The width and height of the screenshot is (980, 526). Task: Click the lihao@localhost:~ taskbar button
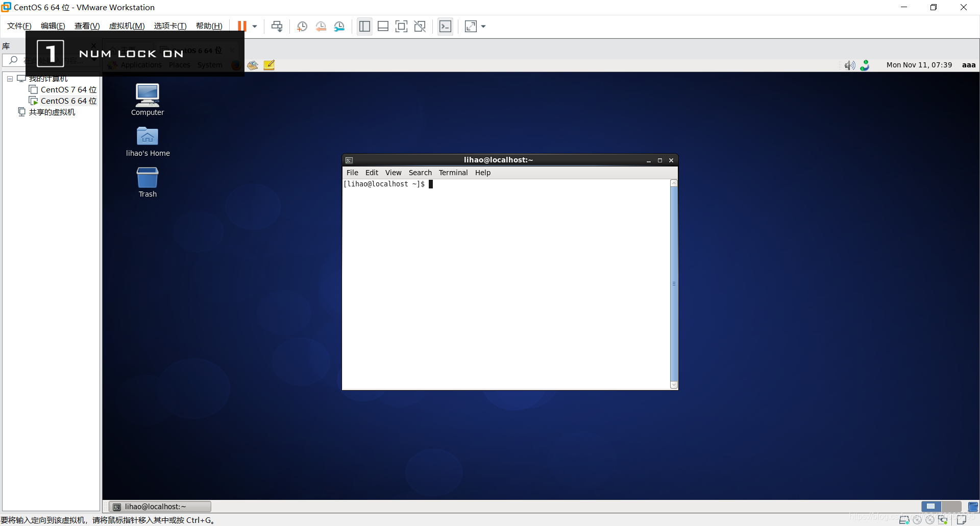(x=160, y=507)
